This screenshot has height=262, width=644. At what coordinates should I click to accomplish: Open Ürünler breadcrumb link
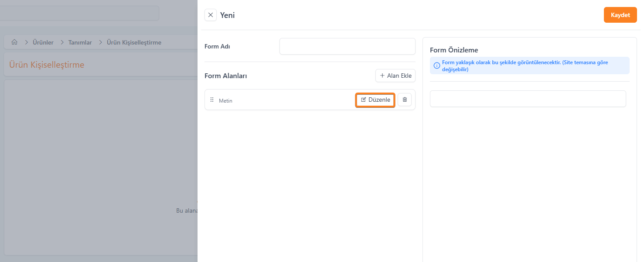click(43, 42)
